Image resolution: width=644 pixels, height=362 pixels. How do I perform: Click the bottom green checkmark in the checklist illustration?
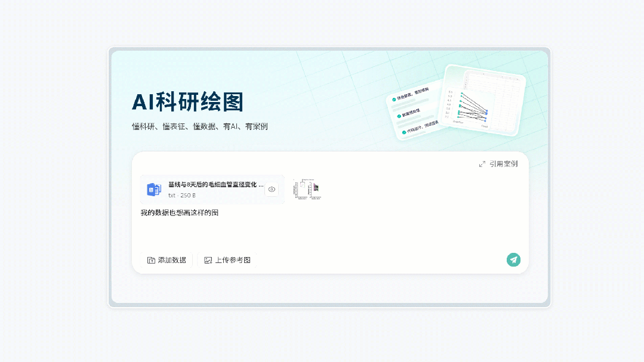[403, 132]
